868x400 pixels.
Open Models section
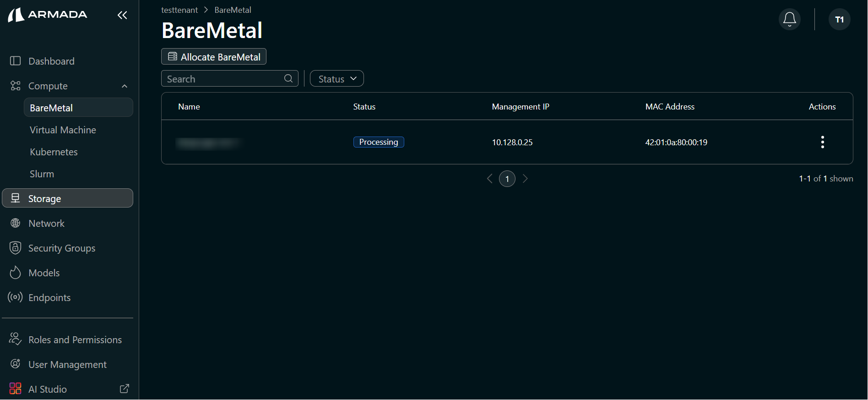point(68,273)
